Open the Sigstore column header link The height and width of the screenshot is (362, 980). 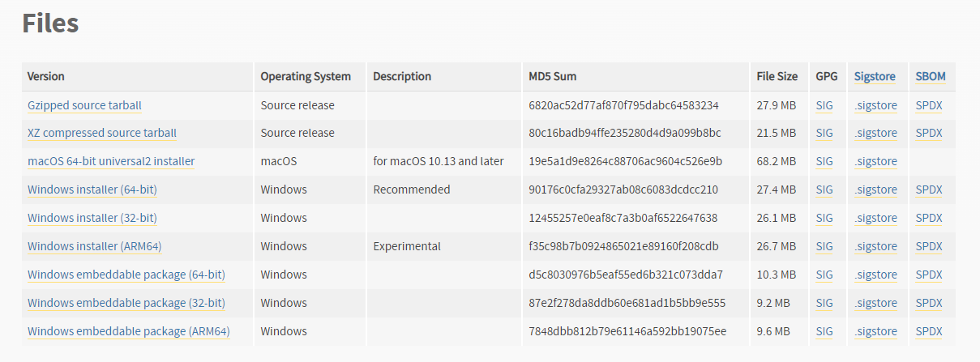pos(875,76)
